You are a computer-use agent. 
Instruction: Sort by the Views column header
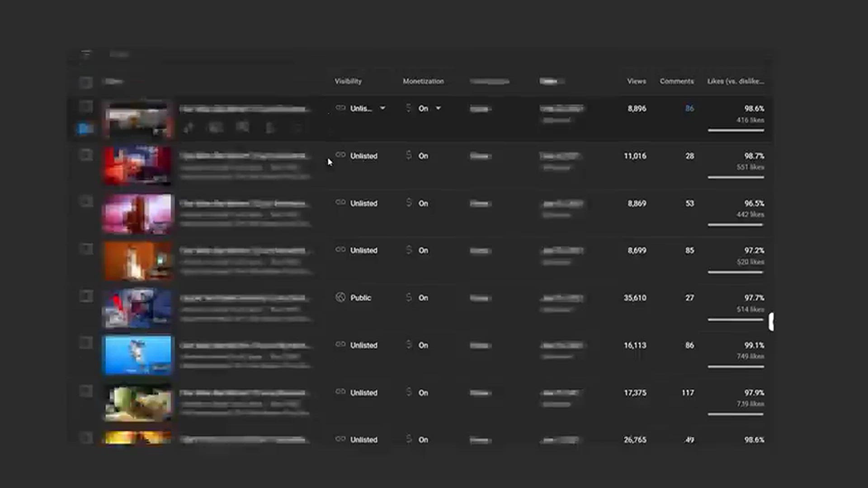coord(636,81)
